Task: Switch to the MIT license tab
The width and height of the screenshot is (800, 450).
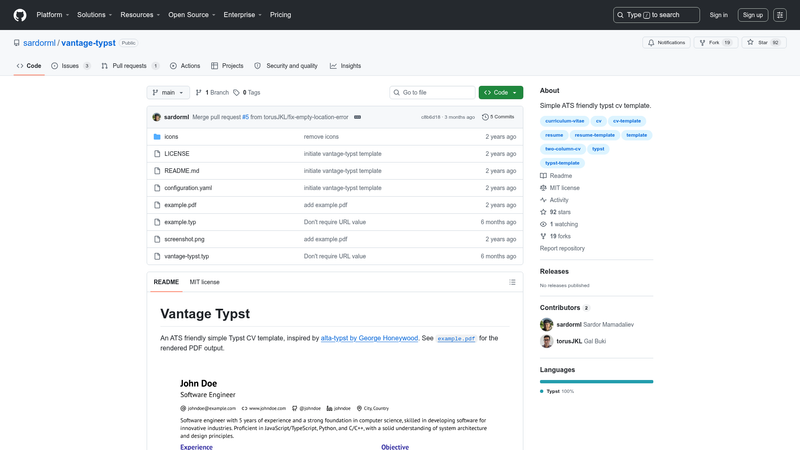Action: [205, 282]
